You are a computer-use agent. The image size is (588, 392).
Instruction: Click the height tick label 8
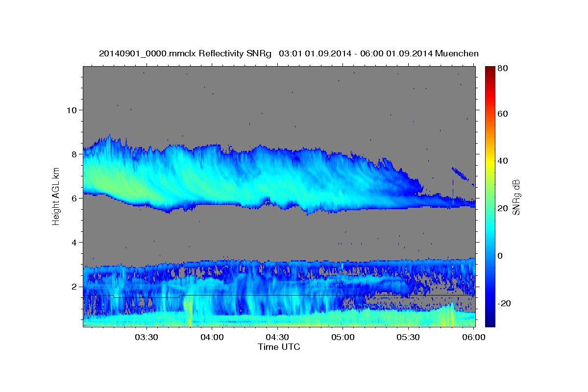74,154
